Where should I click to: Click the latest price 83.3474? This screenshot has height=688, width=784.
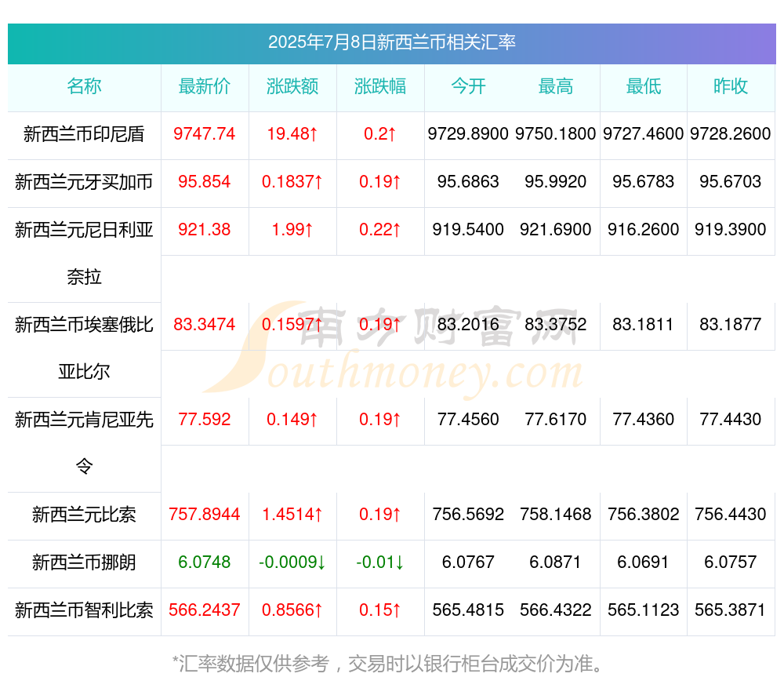click(204, 324)
